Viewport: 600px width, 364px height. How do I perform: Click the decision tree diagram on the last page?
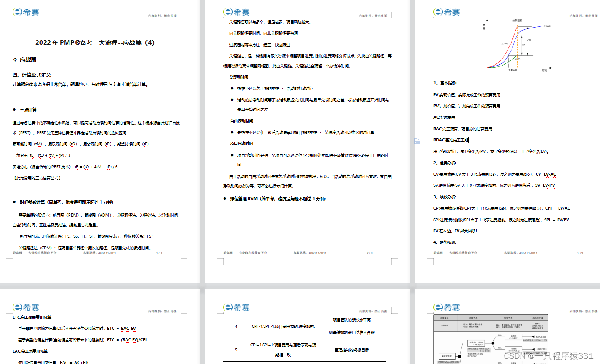[x=491, y=339]
